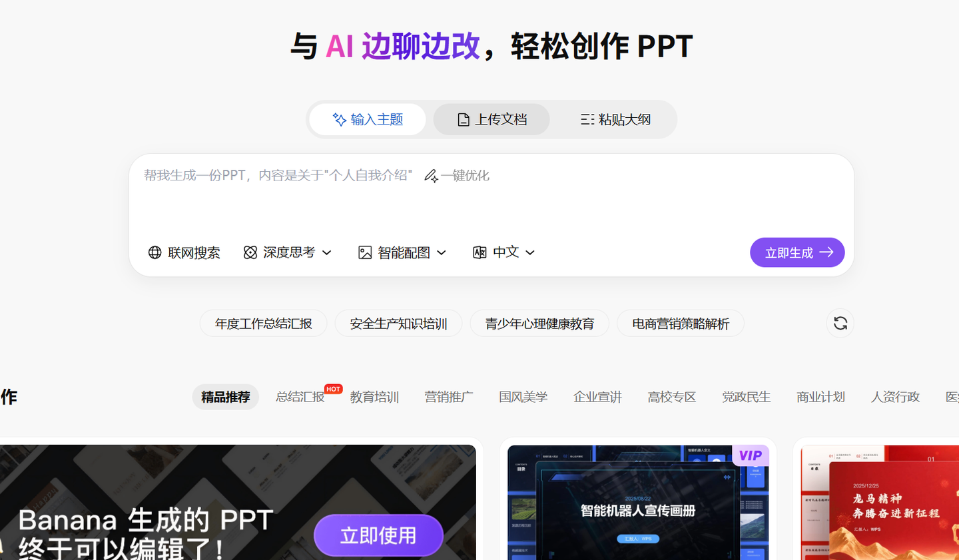Click the HOT badge on 总结汇报

coord(334,389)
